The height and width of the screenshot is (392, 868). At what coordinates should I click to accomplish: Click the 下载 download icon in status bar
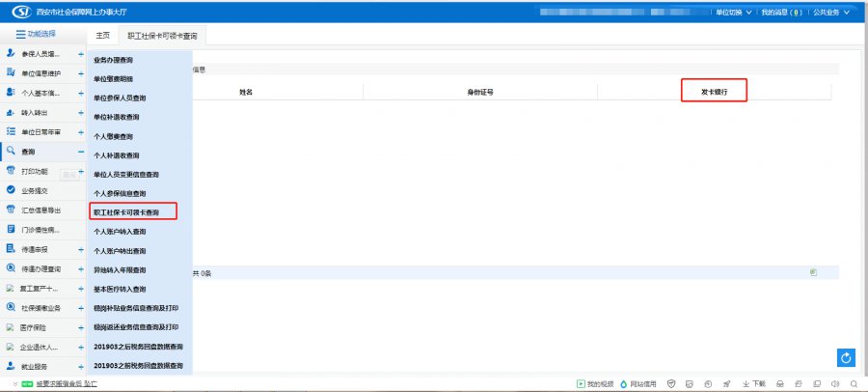745,384
